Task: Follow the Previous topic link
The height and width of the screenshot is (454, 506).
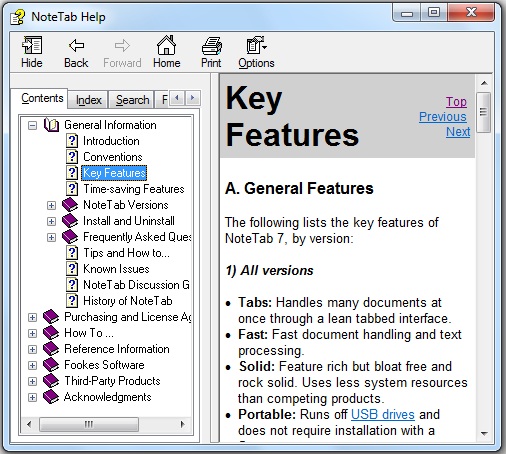Action: [x=443, y=117]
